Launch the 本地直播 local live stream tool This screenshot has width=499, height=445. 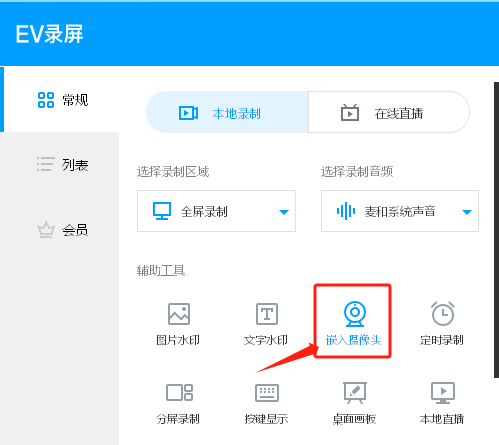tap(442, 403)
